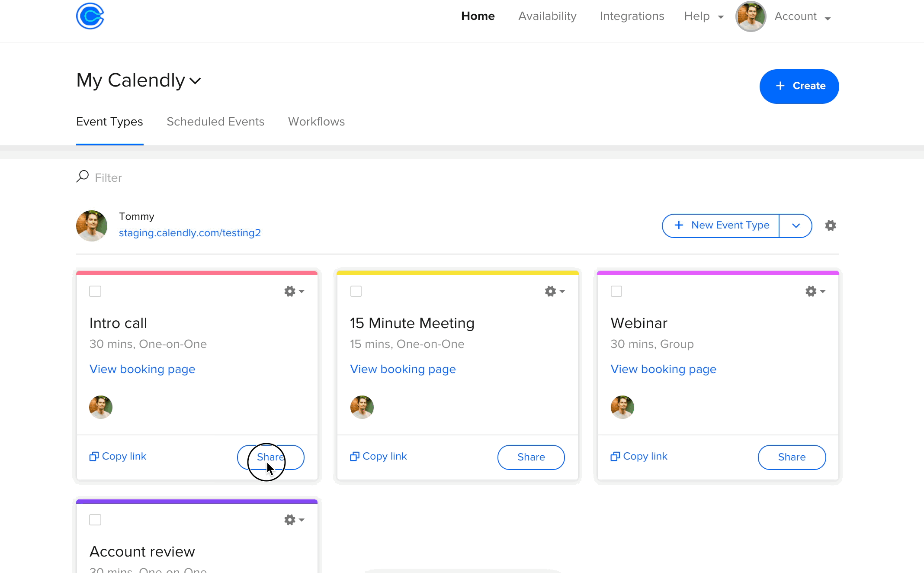Click the user profile avatar icon top right
Viewport: 924px width, 573px height.
(751, 16)
